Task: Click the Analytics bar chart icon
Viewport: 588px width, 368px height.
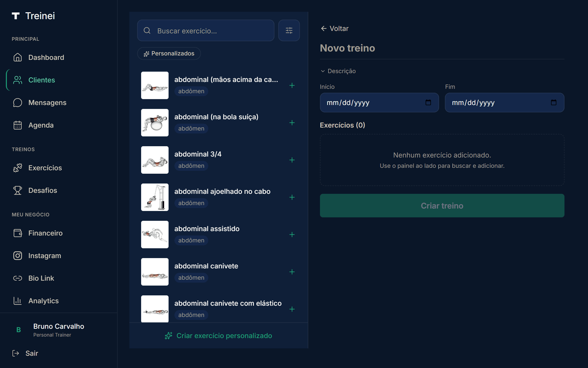Action: click(18, 301)
